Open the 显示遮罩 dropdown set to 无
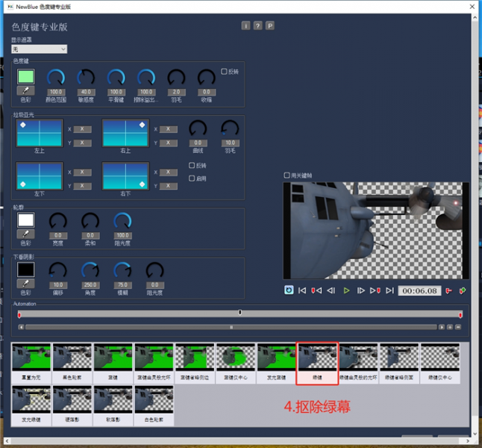The height and width of the screenshot is (448, 482). [x=39, y=49]
